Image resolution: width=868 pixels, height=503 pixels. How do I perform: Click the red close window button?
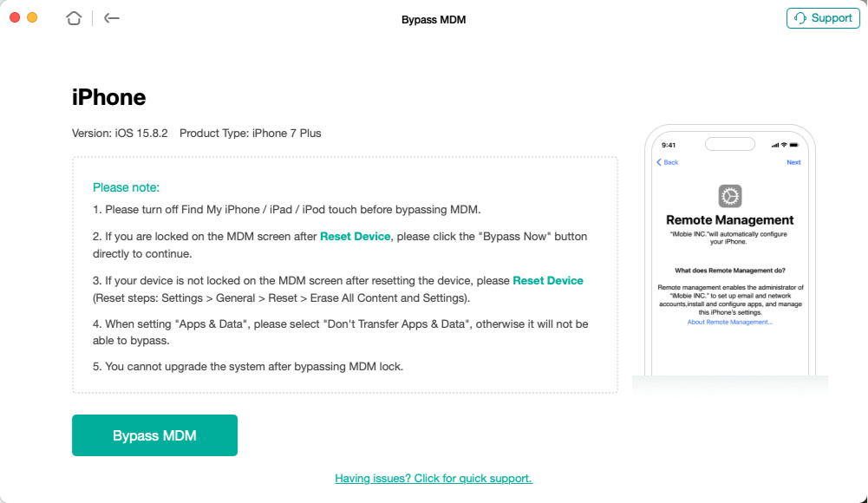15,17
